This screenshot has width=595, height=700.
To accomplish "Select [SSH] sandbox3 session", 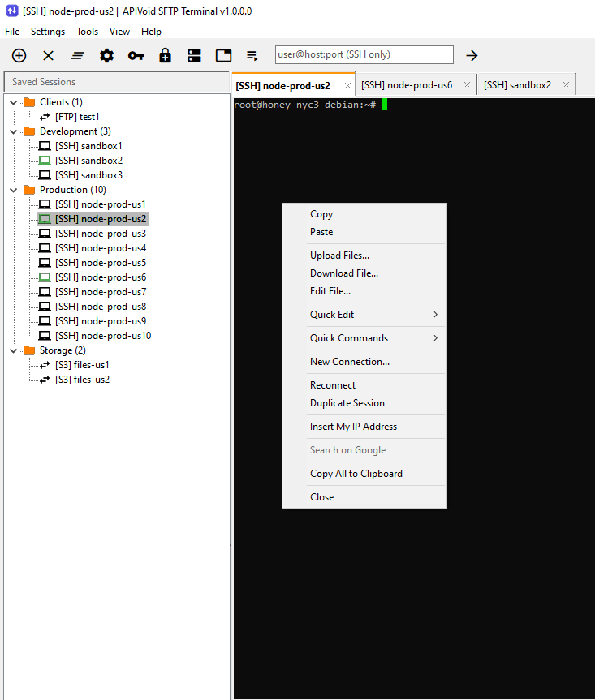I will [x=88, y=175].
